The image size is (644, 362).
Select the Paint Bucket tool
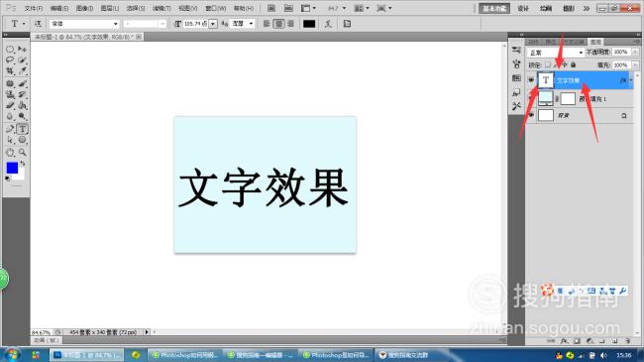click(22, 105)
